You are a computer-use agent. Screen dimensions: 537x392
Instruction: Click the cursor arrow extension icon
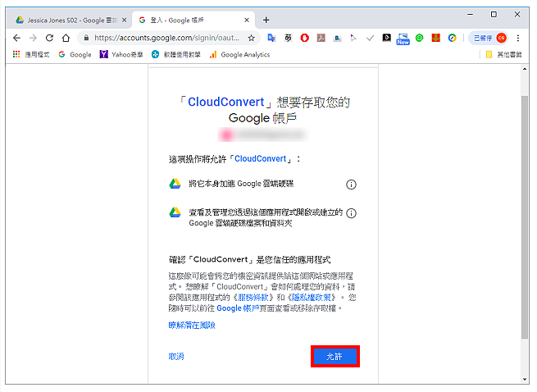[x=353, y=38]
